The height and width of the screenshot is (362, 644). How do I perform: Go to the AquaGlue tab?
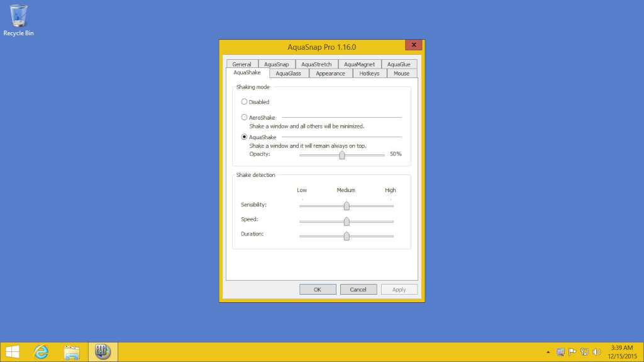tap(399, 64)
